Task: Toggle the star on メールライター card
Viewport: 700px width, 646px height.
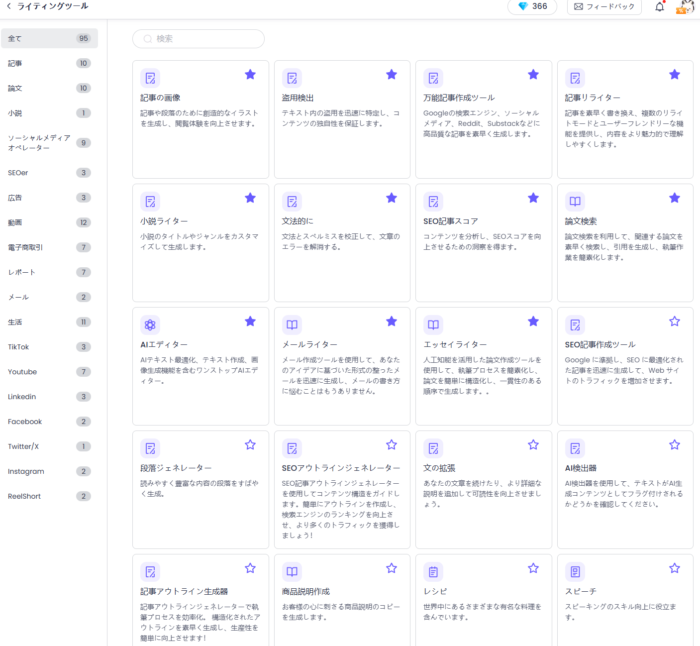Action: [x=392, y=321]
